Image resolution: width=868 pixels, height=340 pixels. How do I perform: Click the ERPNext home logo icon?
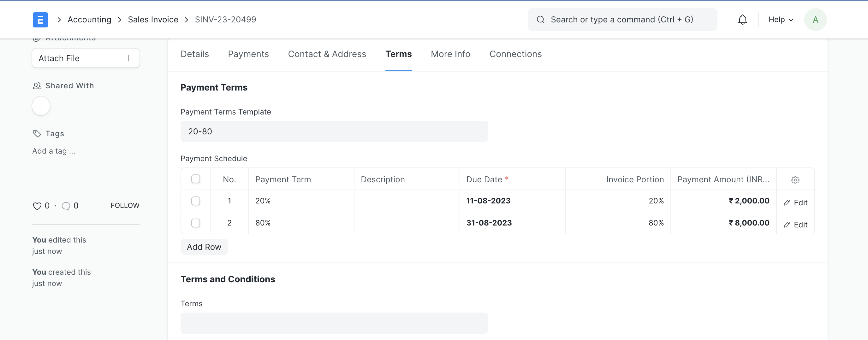click(x=40, y=20)
